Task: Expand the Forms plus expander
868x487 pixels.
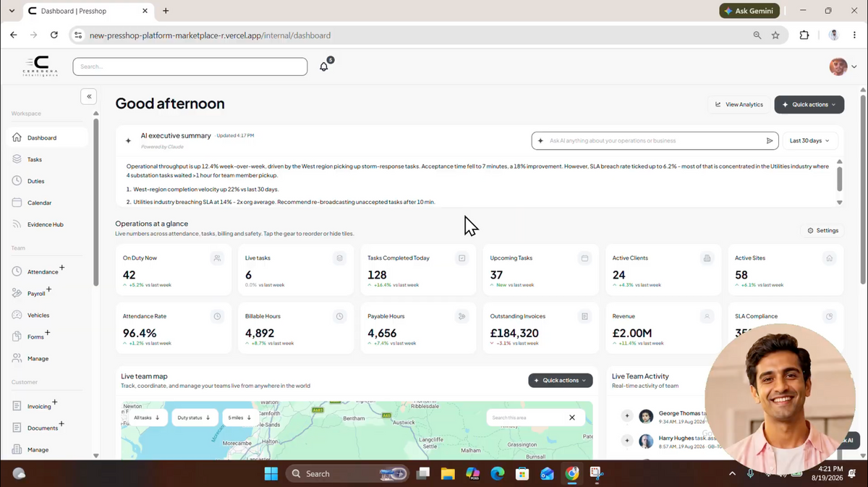Action: coord(48,333)
